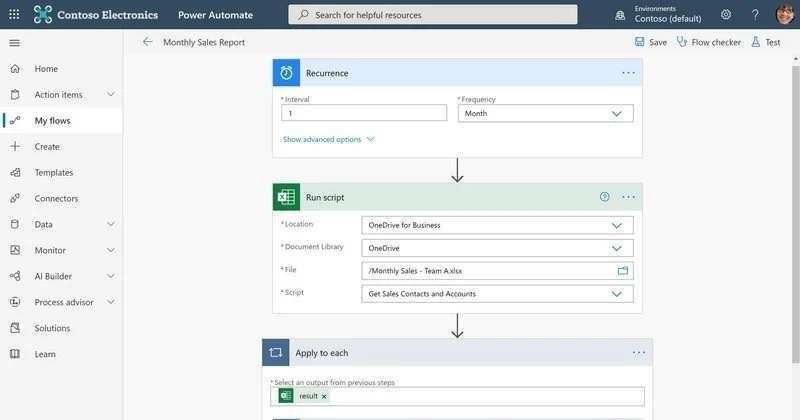Collapse the hamburger navigation menu
Screen dimensions: 800x420
[14, 43]
